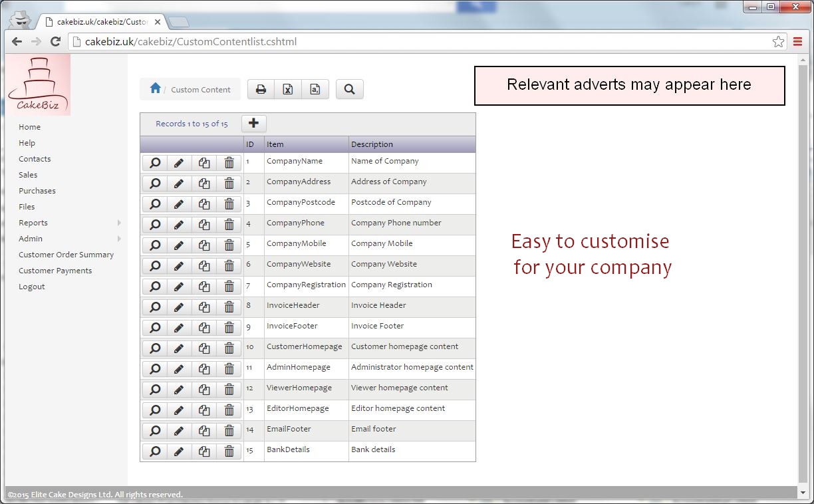Screen dimensions: 814x504
Task: View details of the CompanyName record
Action: (154, 162)
